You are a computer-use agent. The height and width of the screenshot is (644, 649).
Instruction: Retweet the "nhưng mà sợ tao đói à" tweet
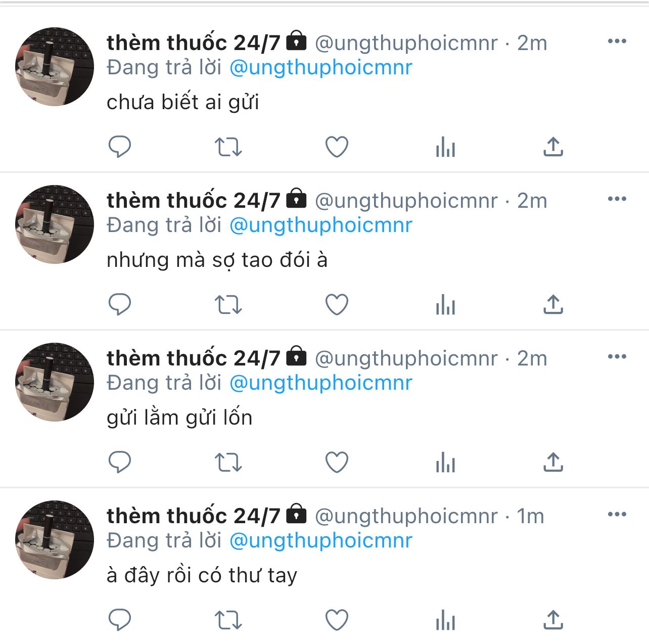pos(228,305)
